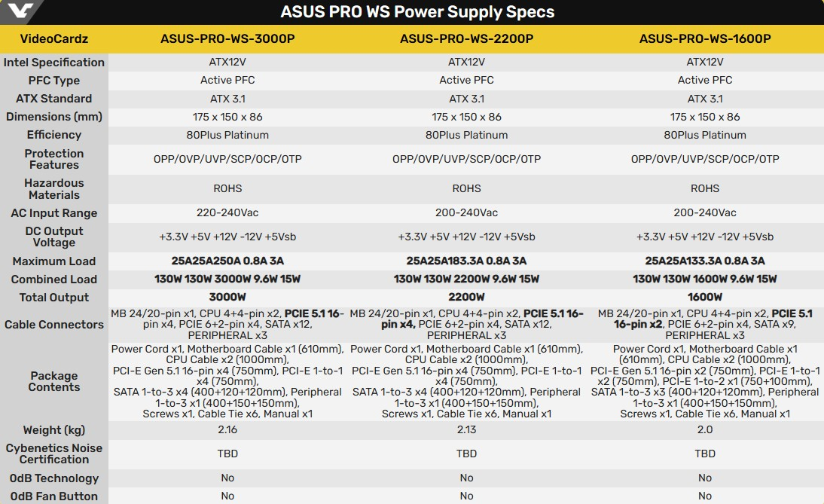Click the Cable Connectors row label

(54, 325)
